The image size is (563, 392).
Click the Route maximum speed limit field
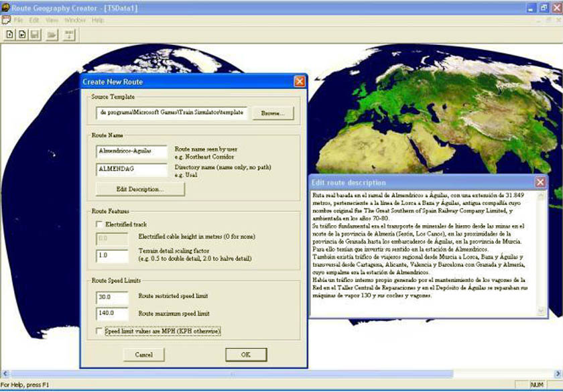(111, 312)
